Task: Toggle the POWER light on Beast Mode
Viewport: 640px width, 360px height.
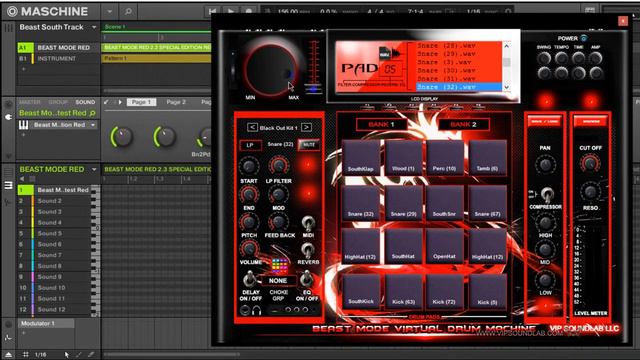Action: tap(584, 38)
